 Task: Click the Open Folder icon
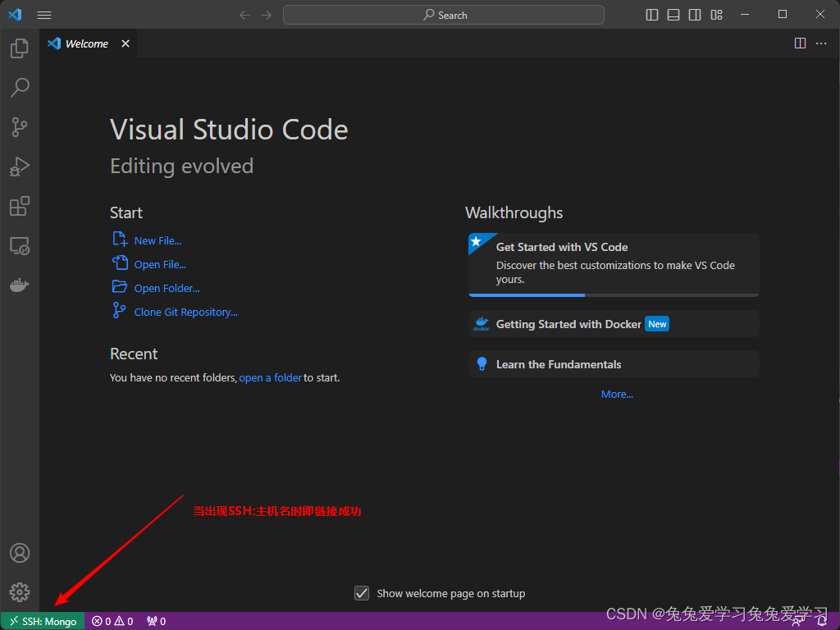pos(120,286)
